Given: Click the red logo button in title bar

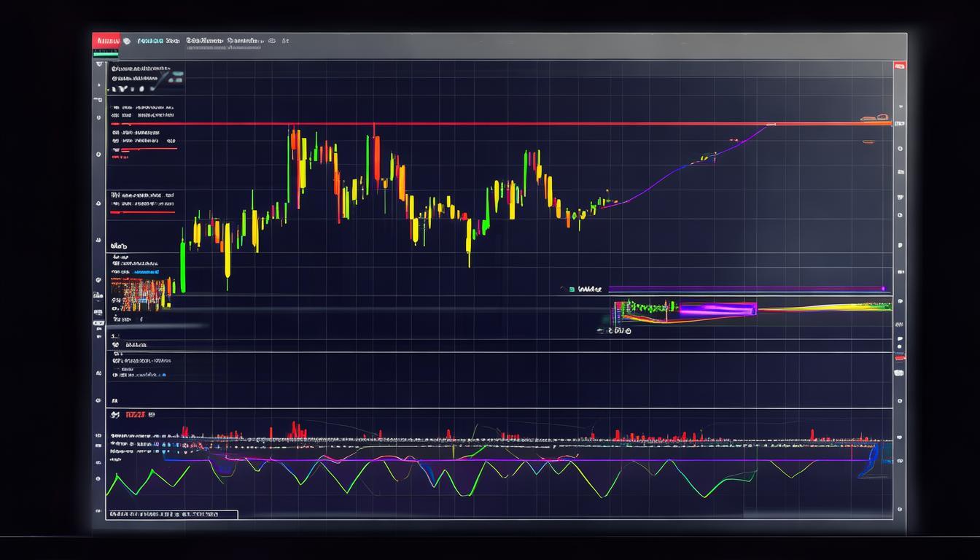Looking at the screenshot, I should pos(106,41).
